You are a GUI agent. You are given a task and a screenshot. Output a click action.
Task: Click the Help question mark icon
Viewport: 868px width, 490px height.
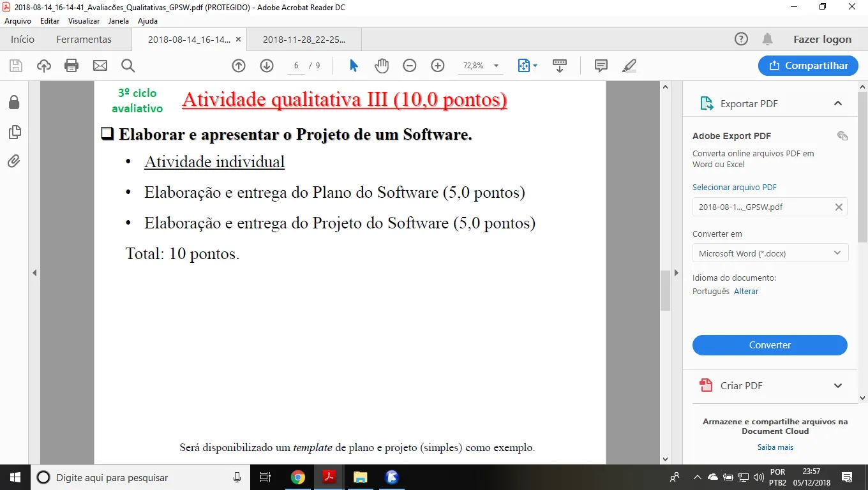click(741, 39)
